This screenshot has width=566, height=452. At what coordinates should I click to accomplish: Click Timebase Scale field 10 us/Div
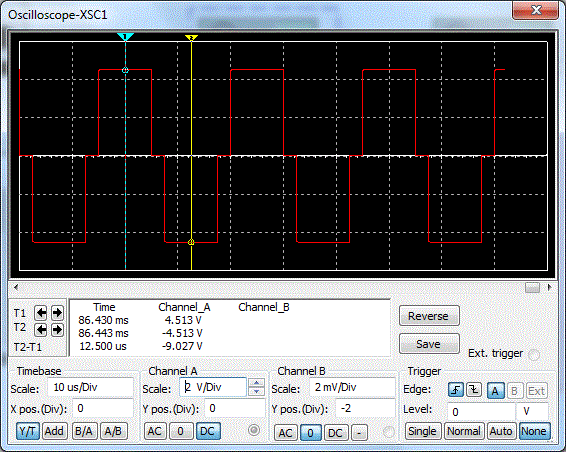[90, 387]
